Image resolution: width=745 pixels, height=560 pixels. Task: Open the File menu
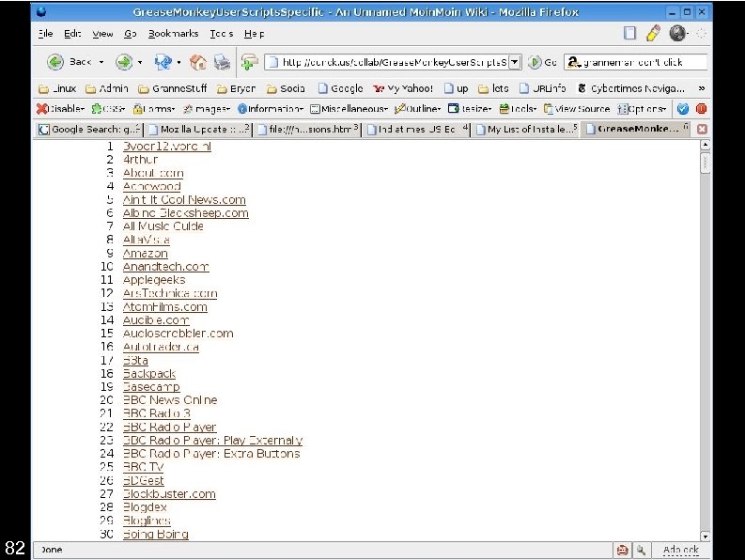tap(45, 33)
